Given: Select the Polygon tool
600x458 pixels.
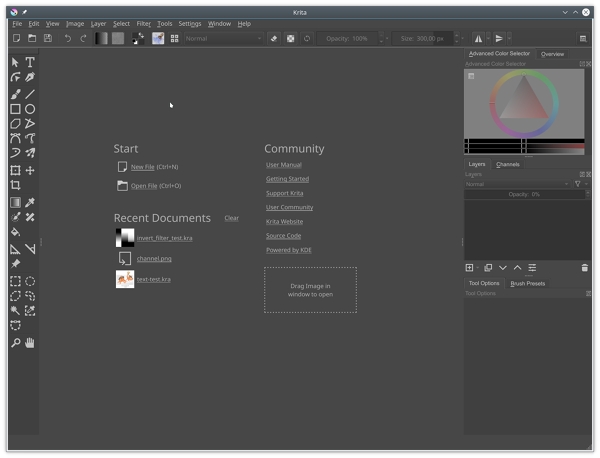Looking at the screenshot, I should 15,124.
